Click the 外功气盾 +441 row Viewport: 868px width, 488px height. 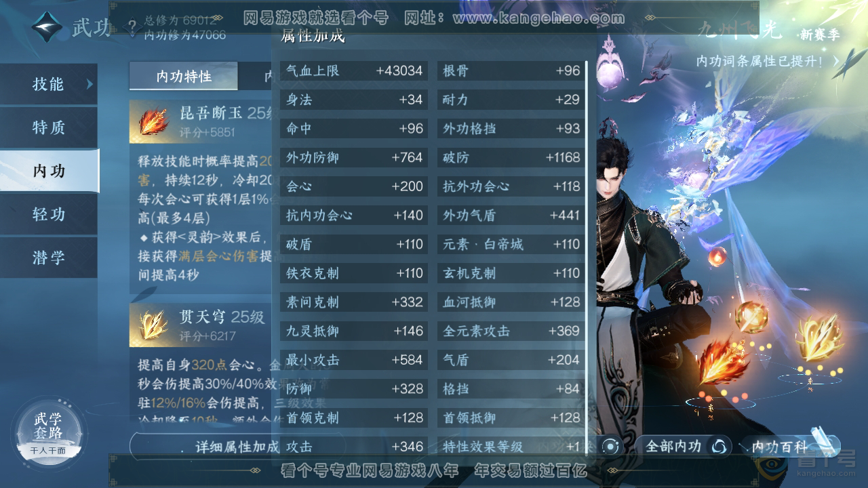(x=511, y=215)
